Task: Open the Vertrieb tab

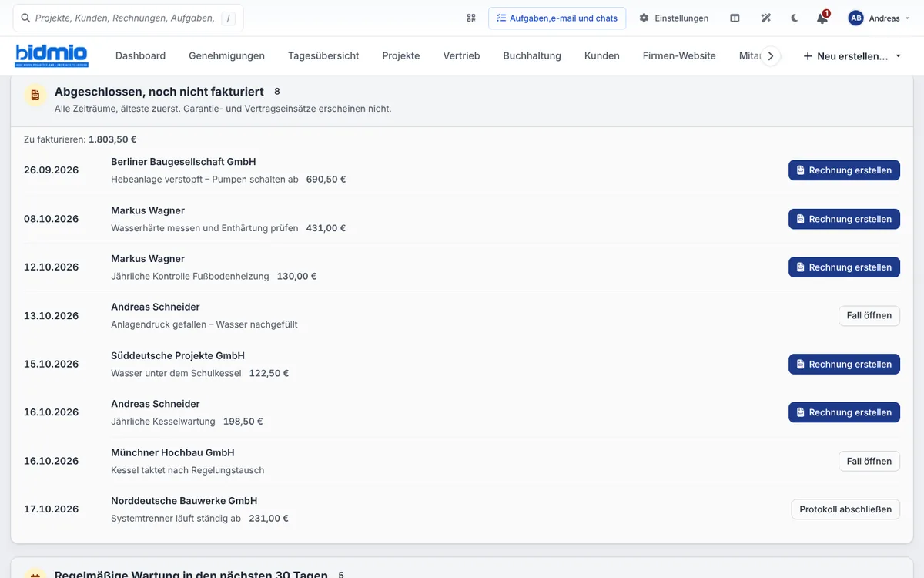Action: point(461,55)
